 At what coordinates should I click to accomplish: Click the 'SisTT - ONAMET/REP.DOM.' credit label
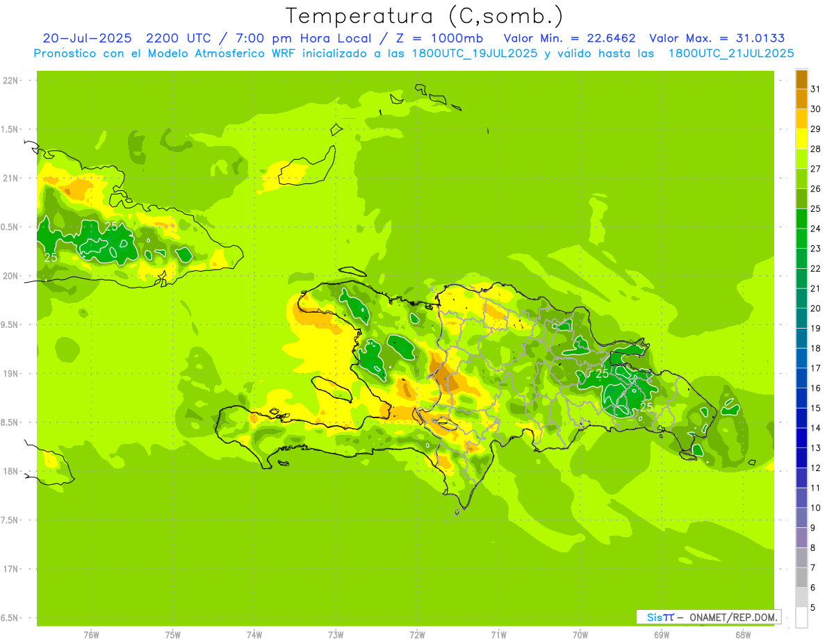tap(710, 617)
